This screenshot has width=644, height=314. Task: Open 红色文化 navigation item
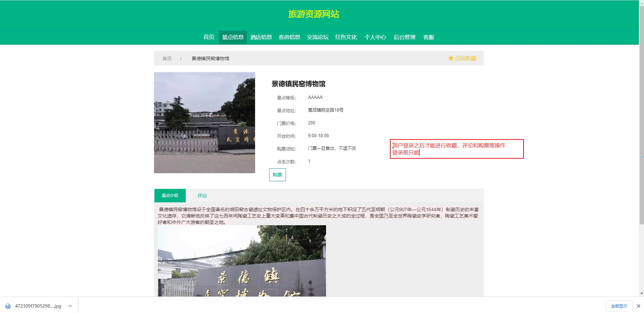(x=346, y=37)
